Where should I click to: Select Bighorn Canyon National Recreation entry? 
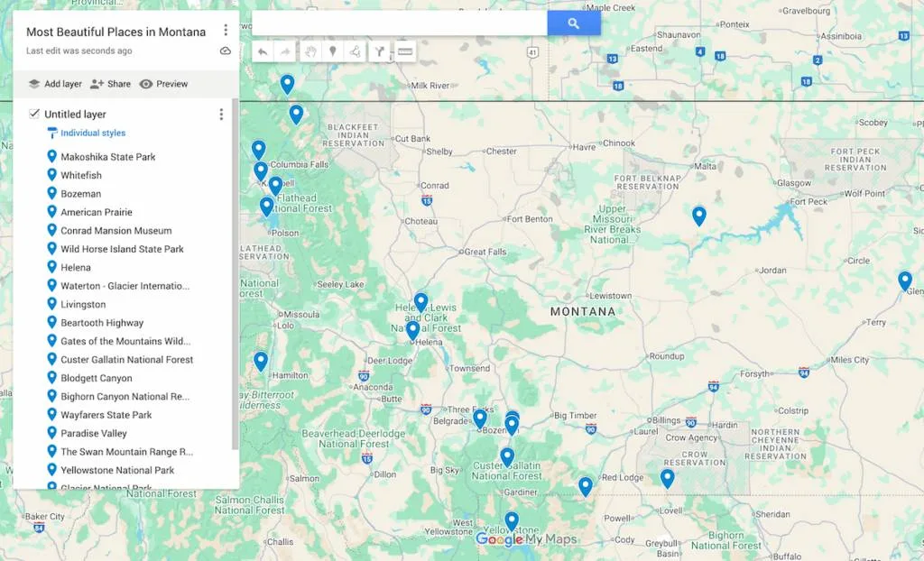[125, 397]
